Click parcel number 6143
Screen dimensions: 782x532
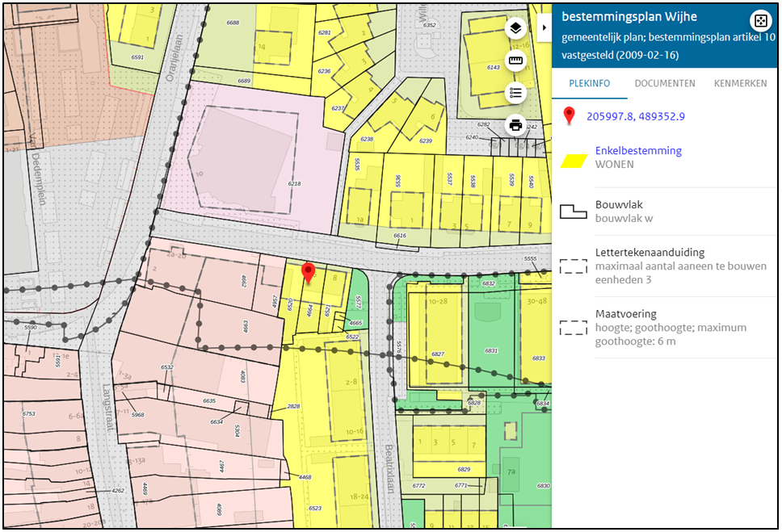(x=494, y=67)
